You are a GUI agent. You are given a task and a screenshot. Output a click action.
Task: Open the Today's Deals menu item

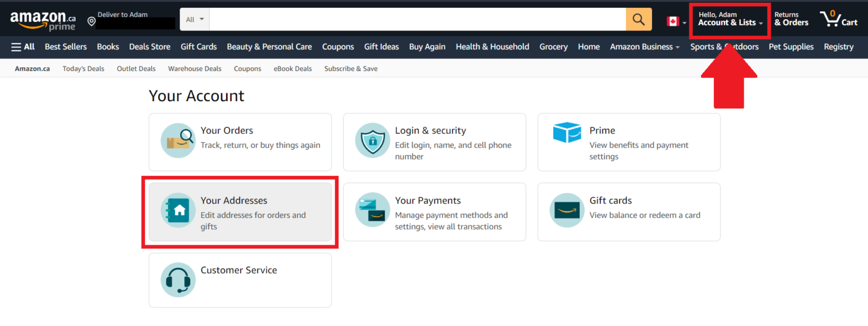tap(83, 68)
